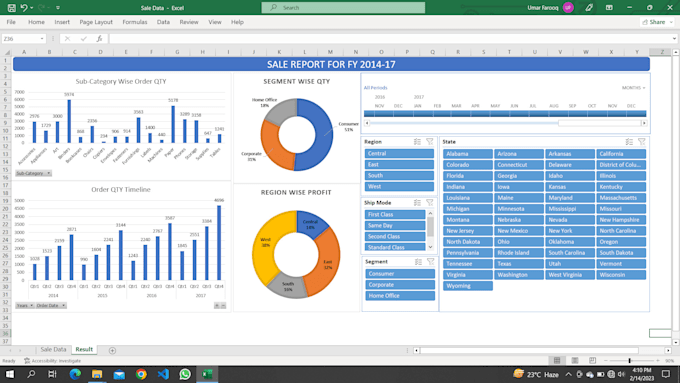Click the minus collapse button on chart
680x383 pixels.
[x=223, y=305]
